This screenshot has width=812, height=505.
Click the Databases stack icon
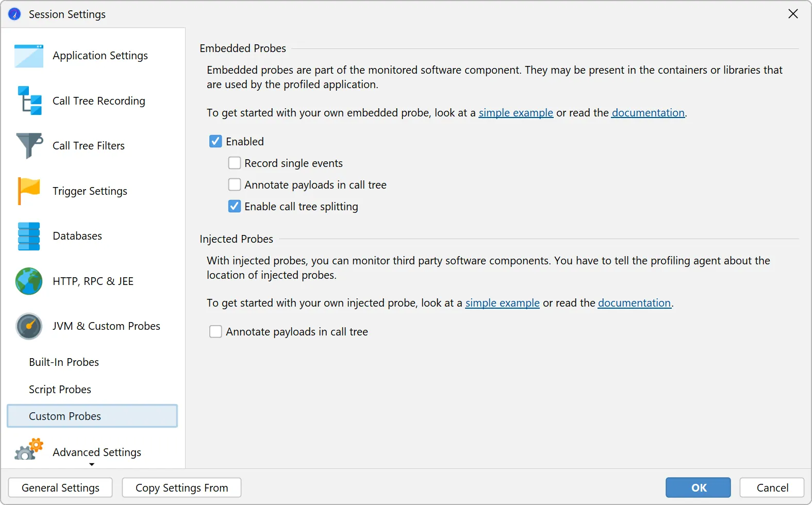coord(29,236)
